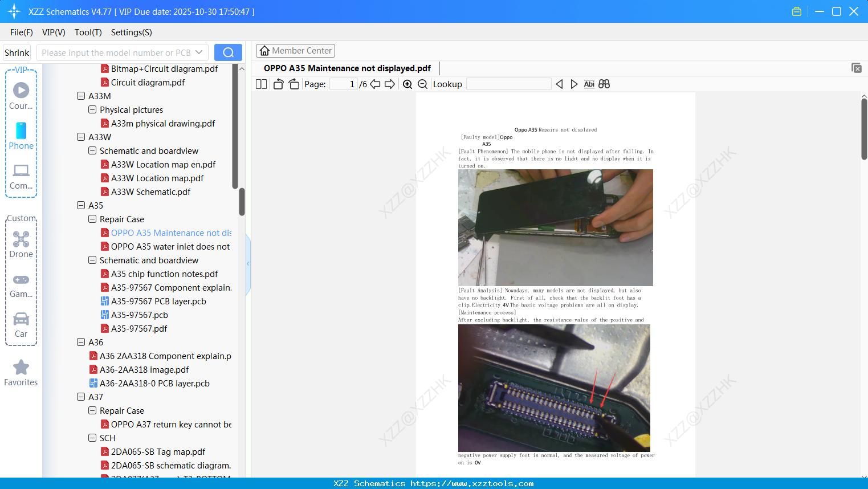Image resolution: width=868 pixels, height=489 pixels.
Task: Collapse the side panel splitter handle
Action: click(248, 264)
